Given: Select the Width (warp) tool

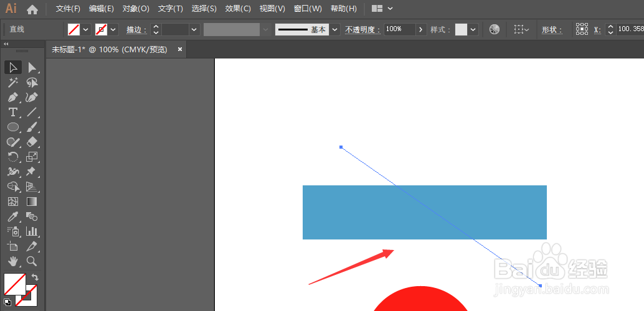Looking at the screenshot, I should tap(13, 172).
